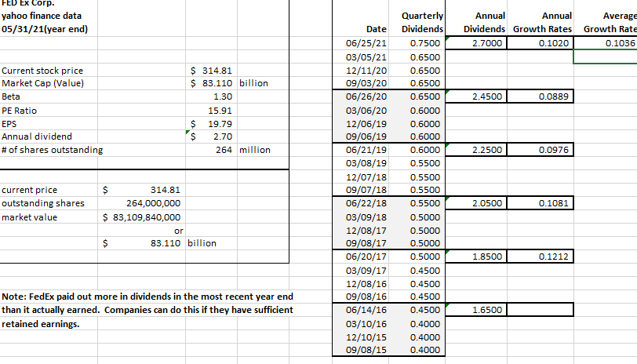Select the 'market value' label cell
The height and width of the screenshot is (364, 637).
tap(49, 217)
